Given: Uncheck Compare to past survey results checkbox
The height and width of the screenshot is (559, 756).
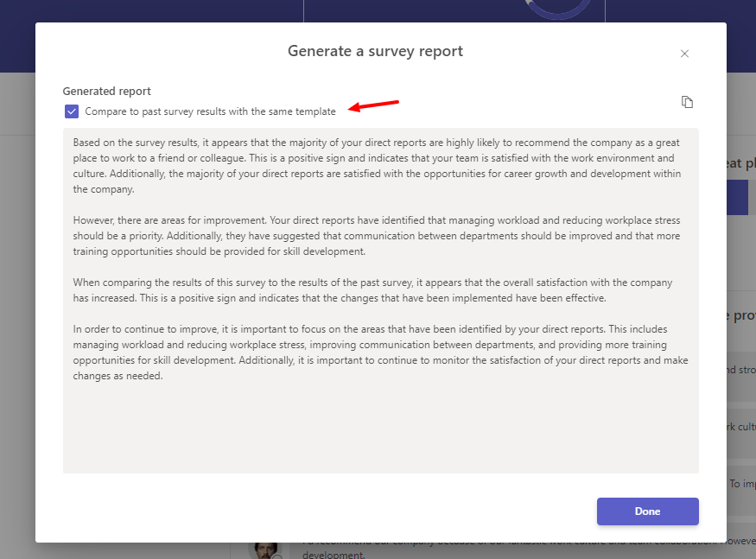Looking at the screenshot, I should [72, 111].
